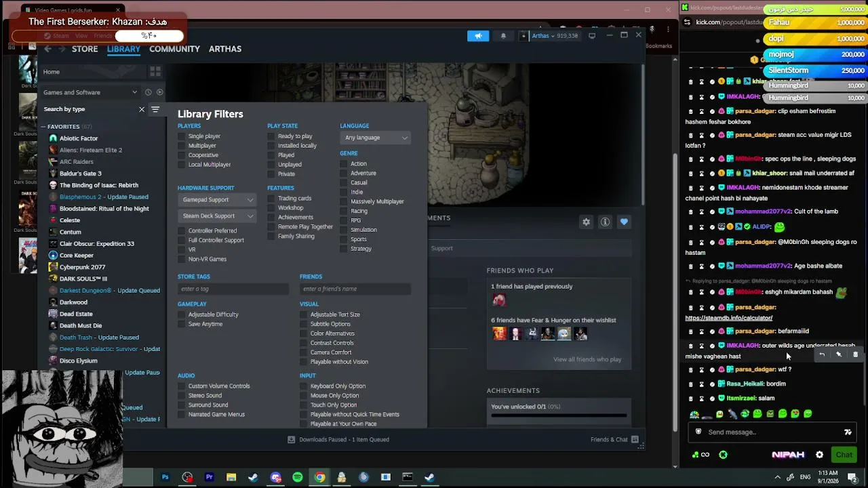Image resolution: width=868 pixels, height=488 pixels.
Task: Reply to IMKALAGH's outer wilds message
Action: [x=822, y=354]
